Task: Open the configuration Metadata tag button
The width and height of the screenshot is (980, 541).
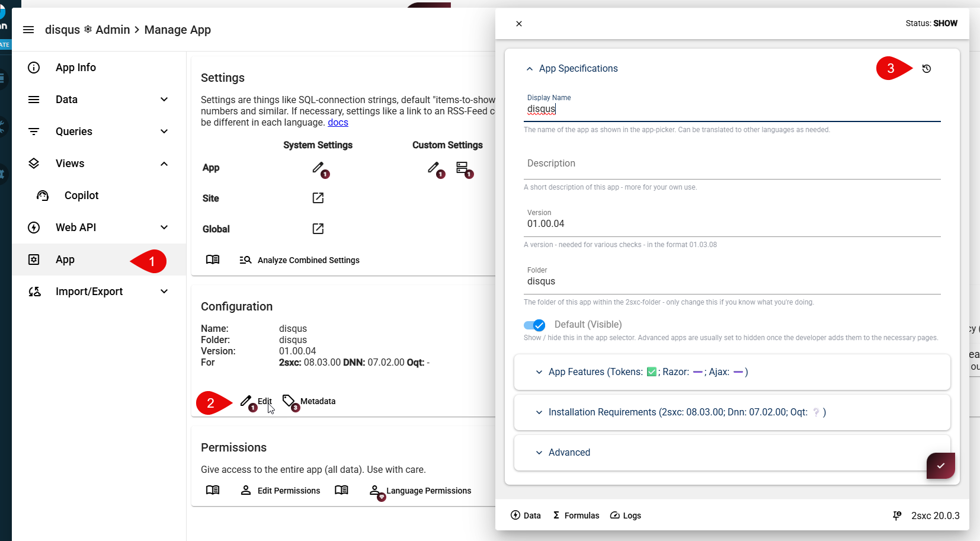Action: 309,401
